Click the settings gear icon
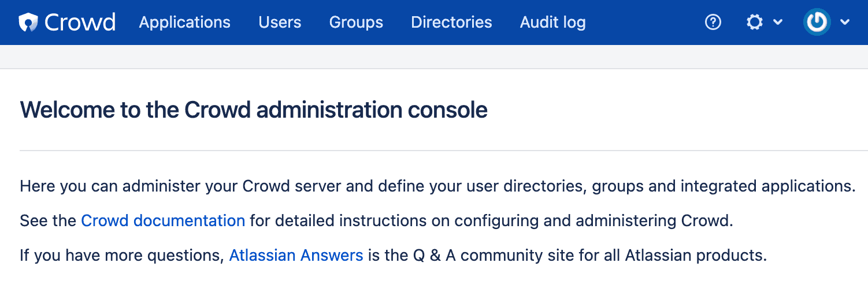Screen dimensions: 868x285 tap(755, 22)
